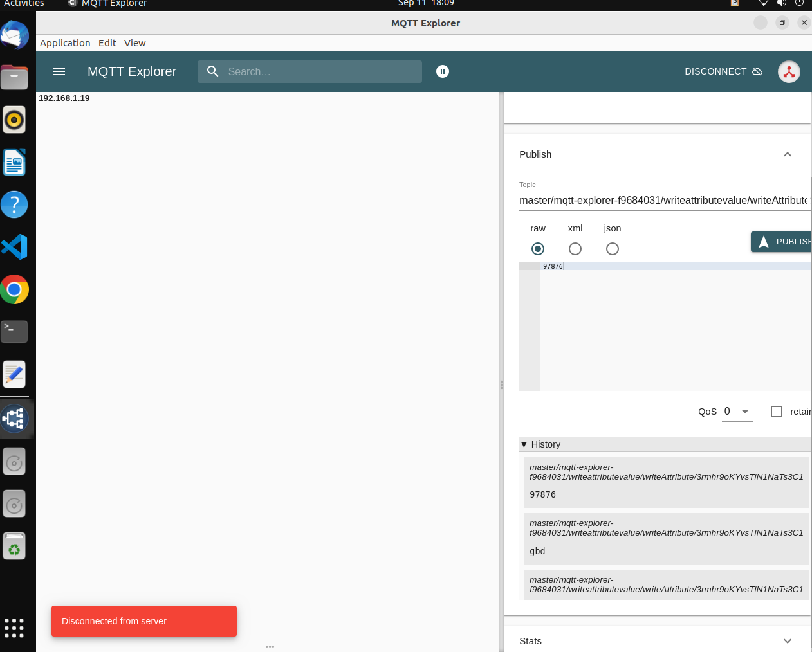Open the QoS dropdown
The image size is (812, 652).
point(737,412)
